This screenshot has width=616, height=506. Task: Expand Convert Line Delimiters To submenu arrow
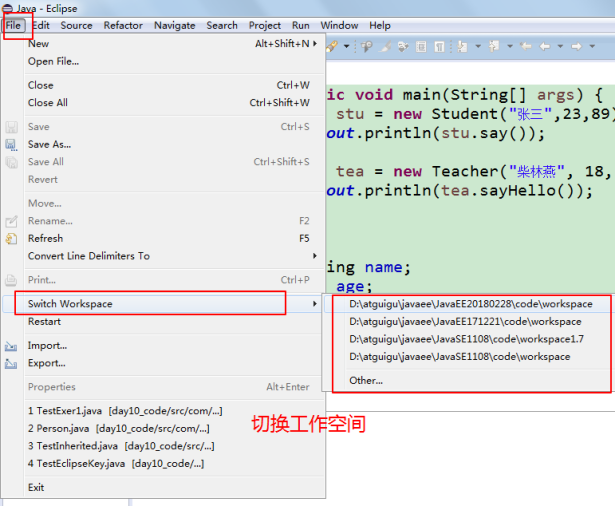[315, 256]
